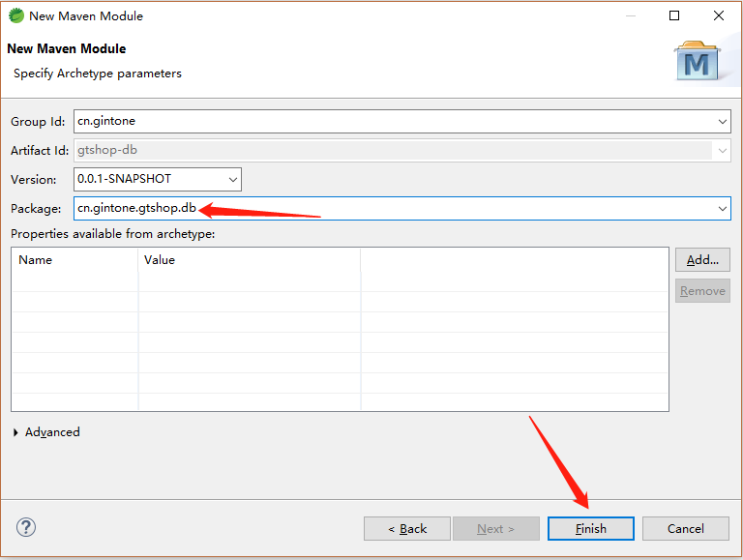Maximize the New Maven Module window
Image resolution: width=743 pixels, height=560 pixels.
673,15
